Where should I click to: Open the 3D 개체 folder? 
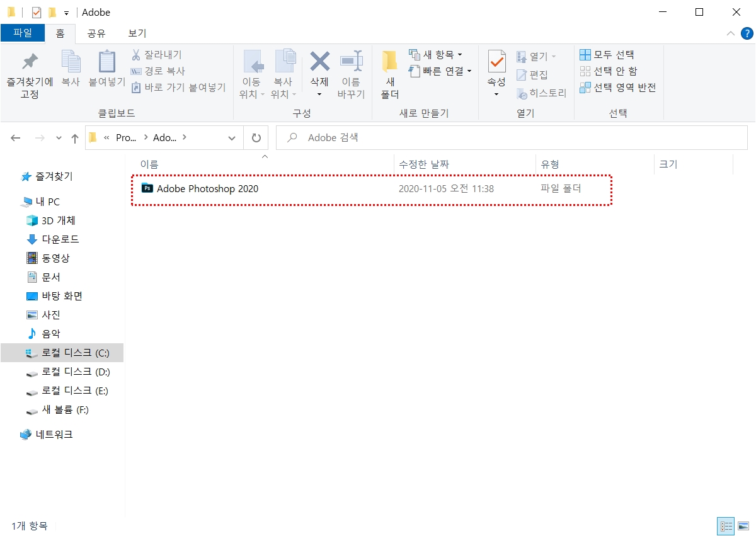pos(50,220)
